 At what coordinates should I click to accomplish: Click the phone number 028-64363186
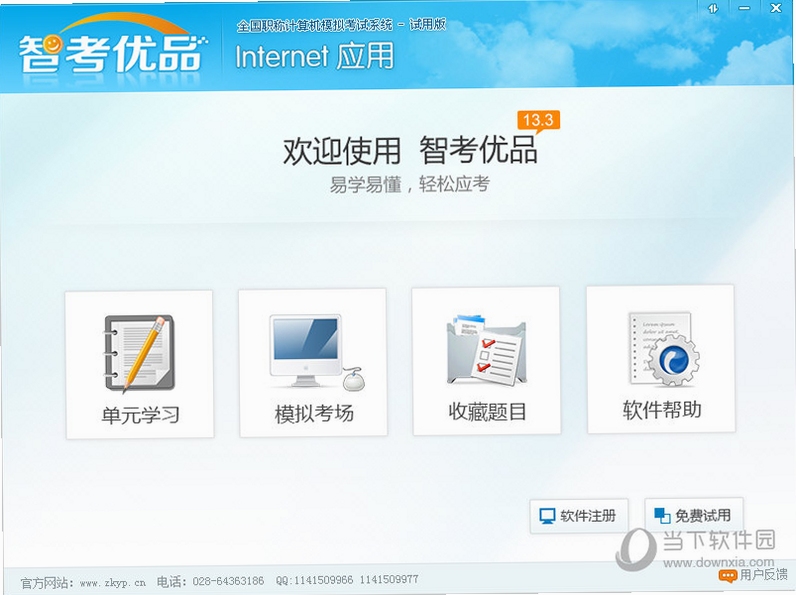[228, 581]
